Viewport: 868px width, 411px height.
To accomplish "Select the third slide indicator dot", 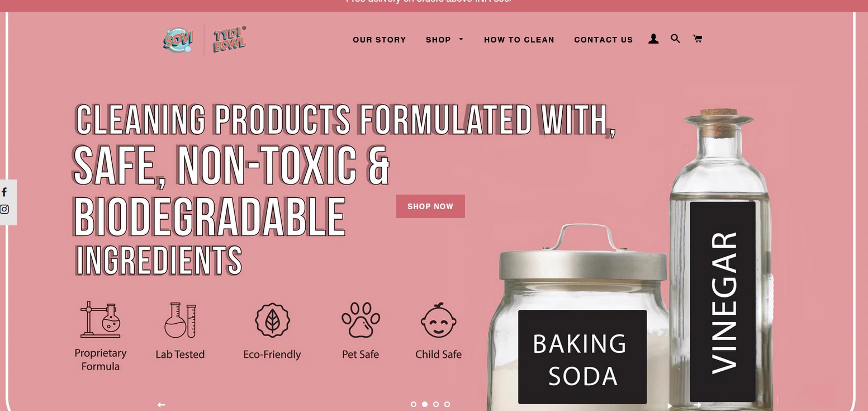I will [436, 404].
